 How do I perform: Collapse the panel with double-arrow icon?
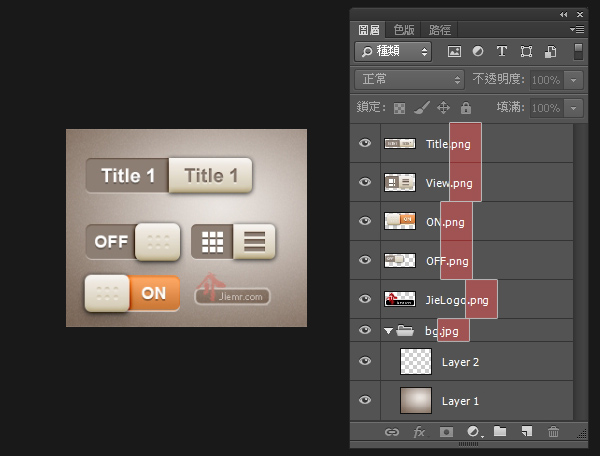(x=563, y=15)
